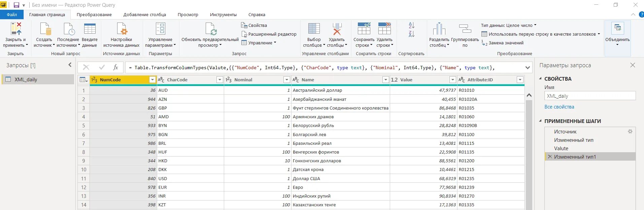Collapse СВОЙСТВА section

(540, 79)
